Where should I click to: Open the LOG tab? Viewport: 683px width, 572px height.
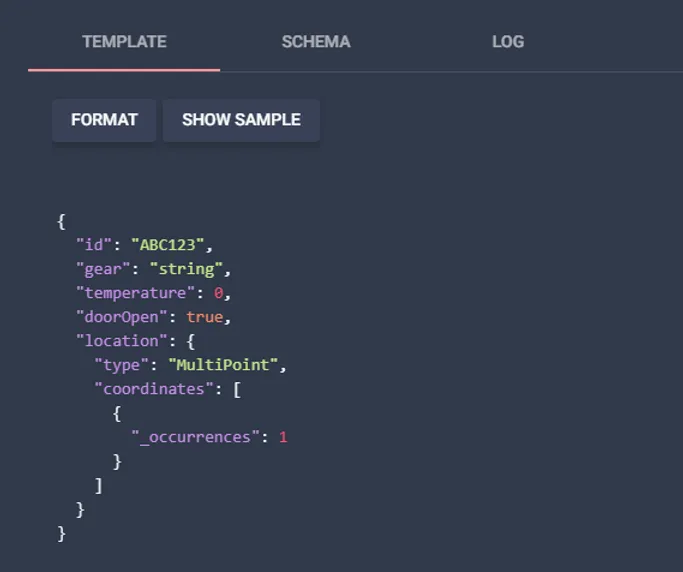point(508,42)
